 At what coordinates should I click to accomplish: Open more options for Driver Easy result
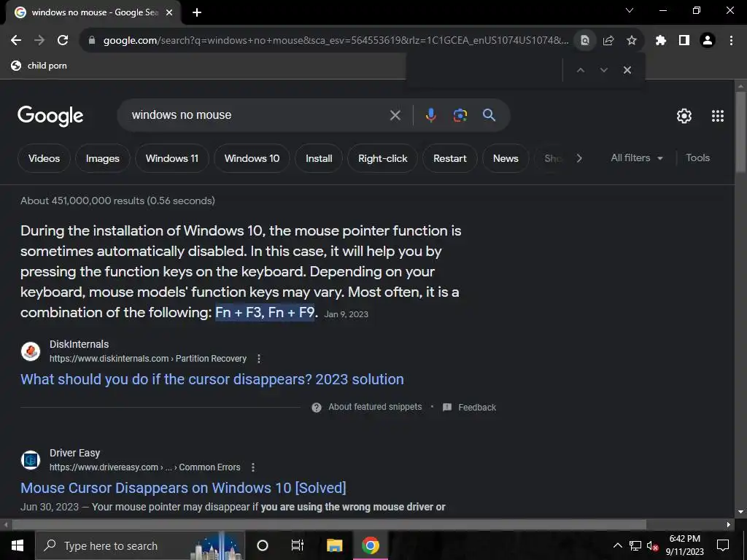pos(253,467)
